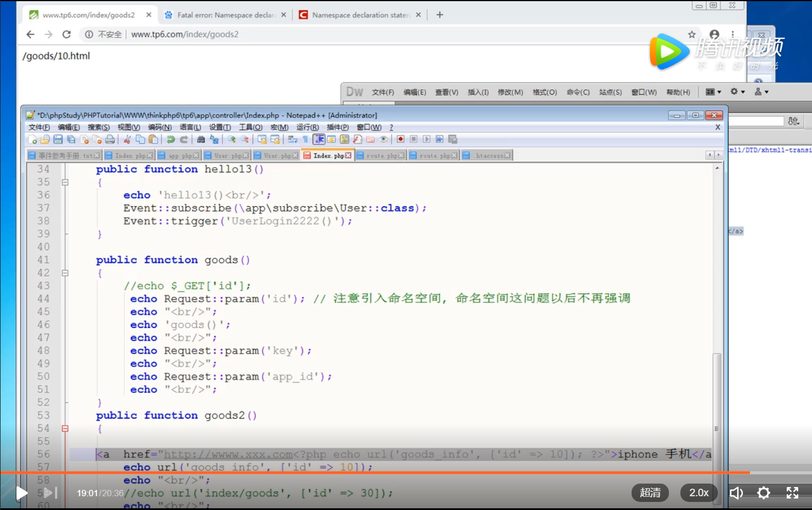Collapse hello13 function fold marker at line 35

click(65, 182)
